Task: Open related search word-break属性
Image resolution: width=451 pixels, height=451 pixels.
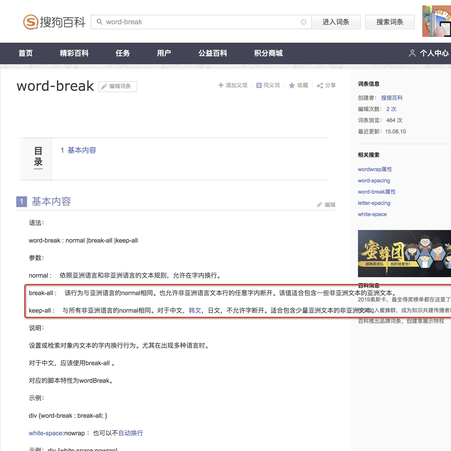Action: click(x=376, y=192)
